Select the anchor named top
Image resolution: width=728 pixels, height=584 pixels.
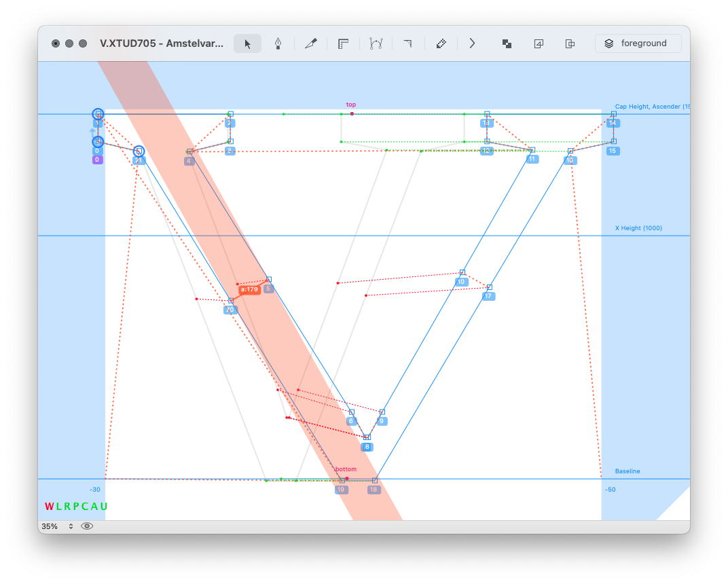[x=352, y=113]
